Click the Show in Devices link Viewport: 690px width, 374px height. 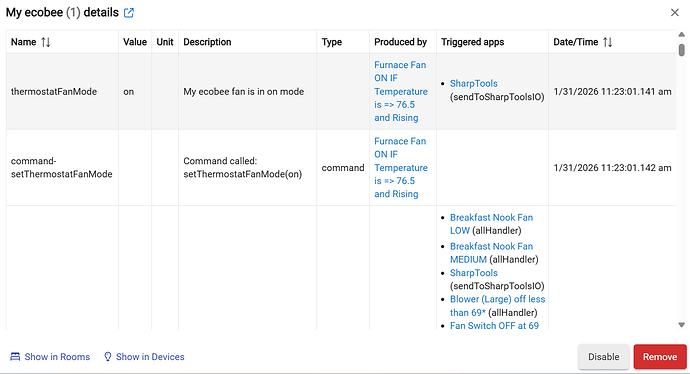pos(144,357)
